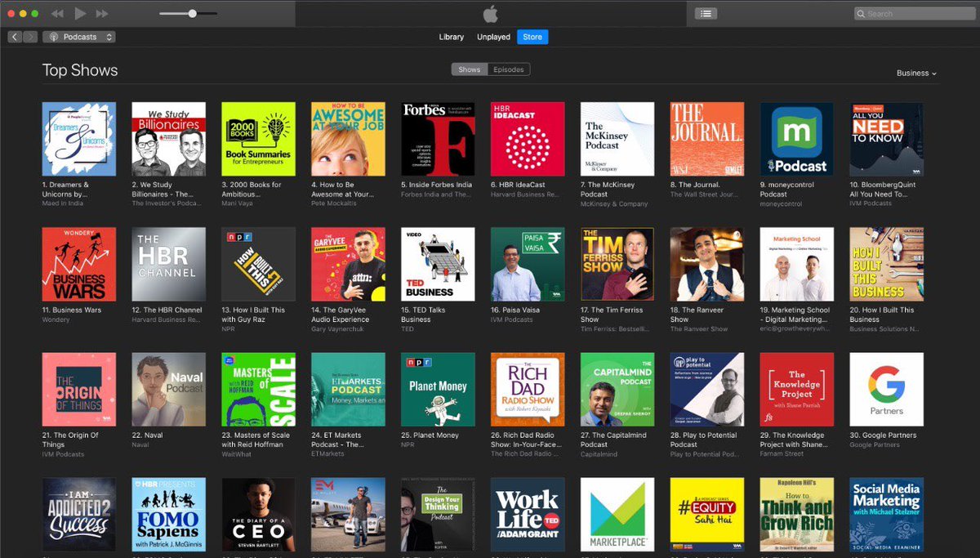
Task: Select the Store tab
Action: click(532, 37)
